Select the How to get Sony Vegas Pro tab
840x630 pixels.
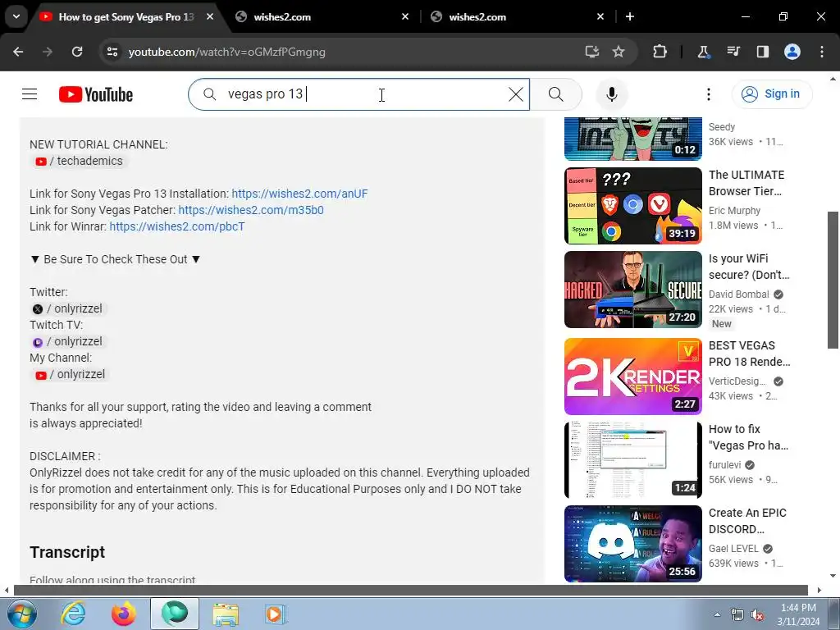pyautogui.click(x=126, y=17)
